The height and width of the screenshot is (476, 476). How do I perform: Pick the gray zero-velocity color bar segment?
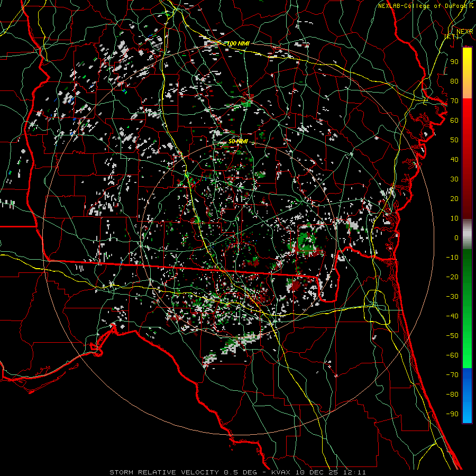pos(467,234)
